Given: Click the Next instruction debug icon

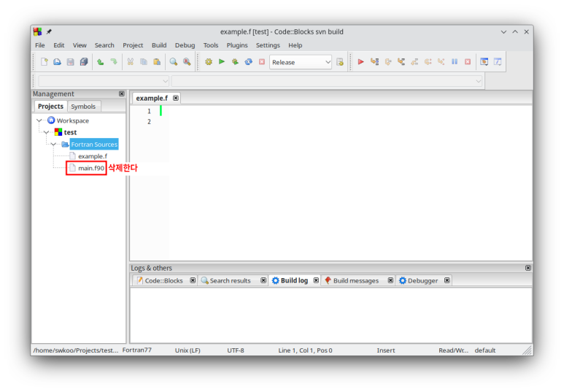Looking at the screenshot, I should pos(428,62).
